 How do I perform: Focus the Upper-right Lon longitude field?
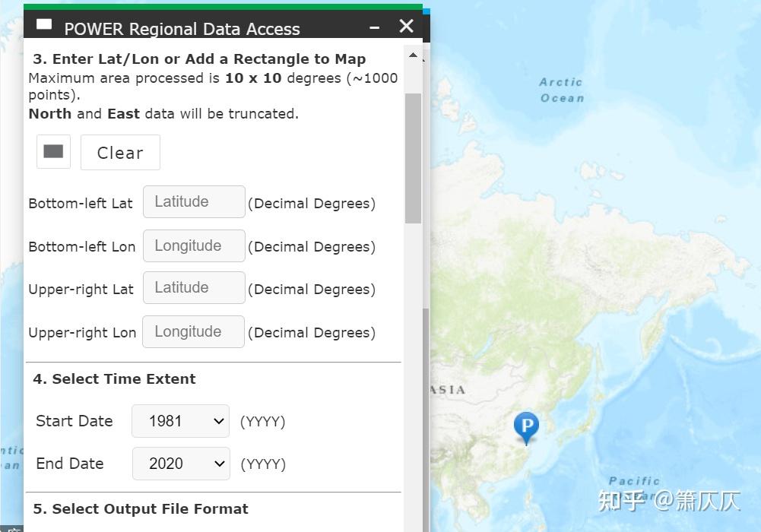coord(193,332)
